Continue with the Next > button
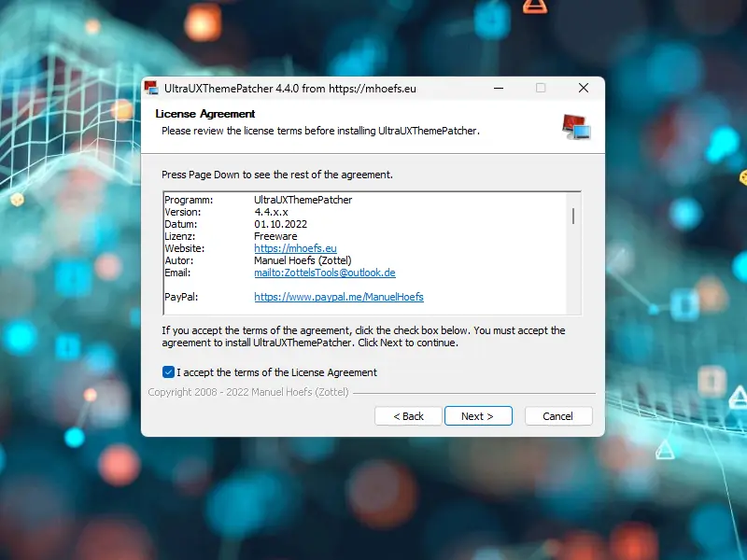 (x=478, y=415)
